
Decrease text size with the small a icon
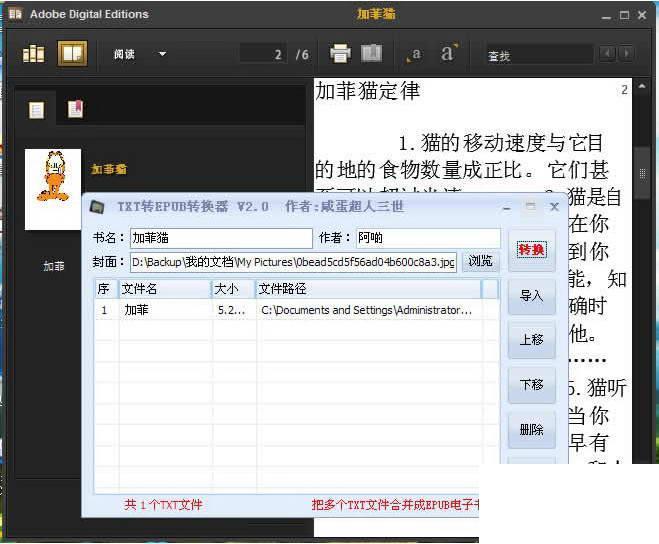coord(413,55)
